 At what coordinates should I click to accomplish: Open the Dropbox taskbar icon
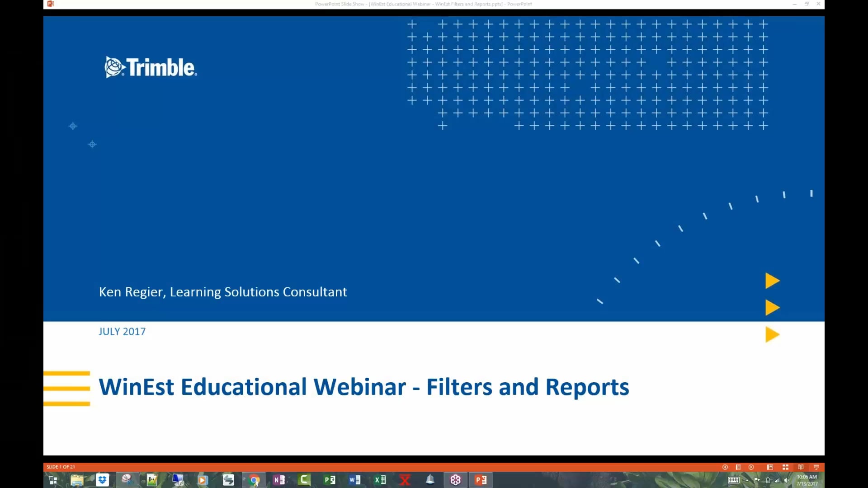[102, 480]
